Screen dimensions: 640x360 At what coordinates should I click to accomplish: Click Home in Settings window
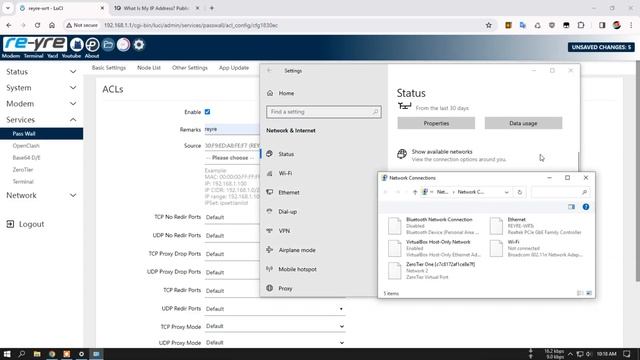tap(286, 93)
